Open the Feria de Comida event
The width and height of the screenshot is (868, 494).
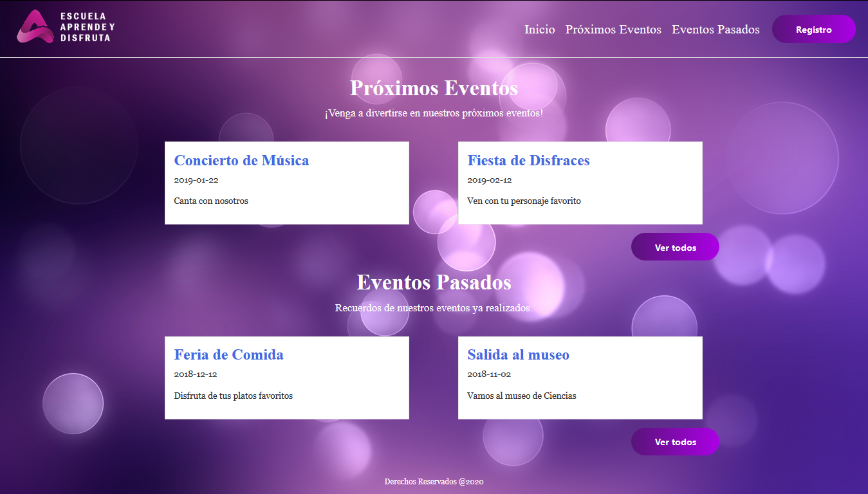tap(228, 354)
